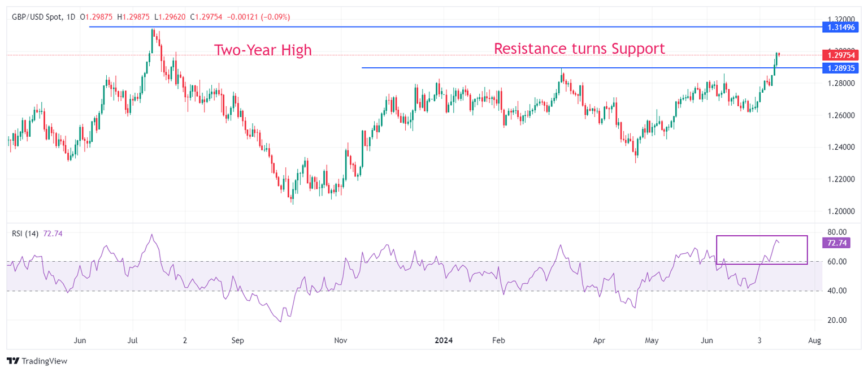
Task: Select the Resistance turns Support annotation
Action: point(579,49)
